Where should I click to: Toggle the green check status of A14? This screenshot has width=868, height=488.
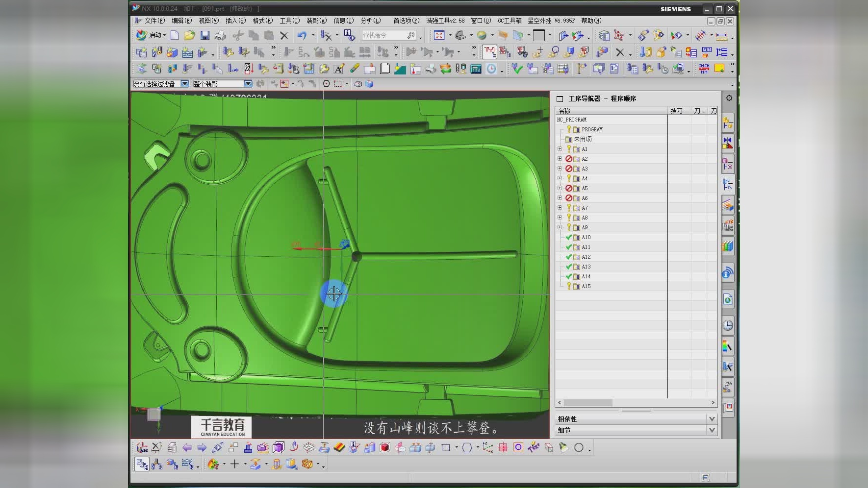pos(569,276)
